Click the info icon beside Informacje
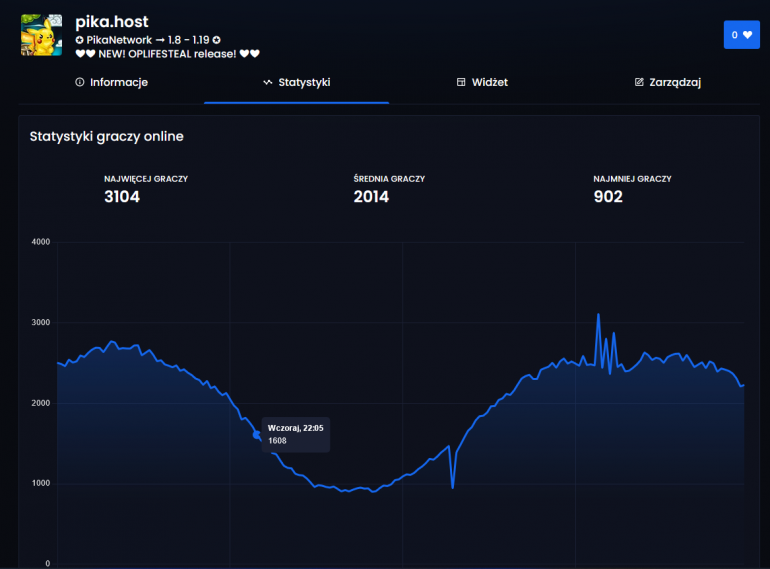770x569 pixels. (80, 82)
